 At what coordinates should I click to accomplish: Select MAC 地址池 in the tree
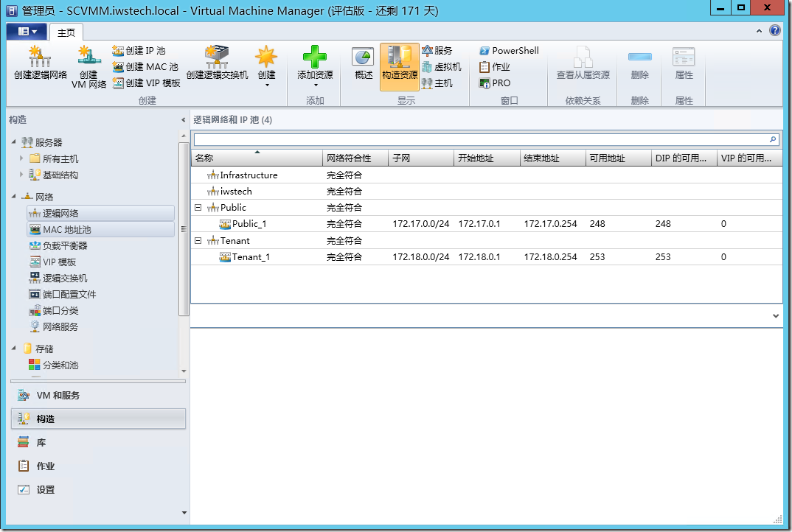[100, 229]
